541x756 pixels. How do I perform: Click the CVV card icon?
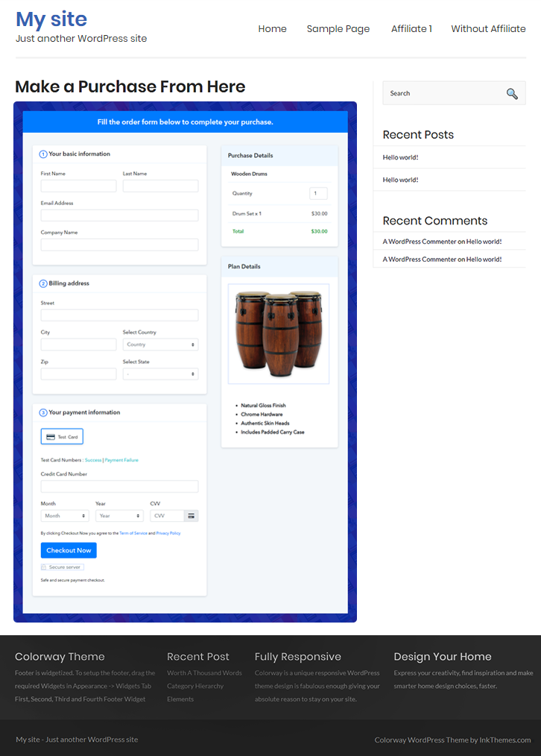pos(192,516)
